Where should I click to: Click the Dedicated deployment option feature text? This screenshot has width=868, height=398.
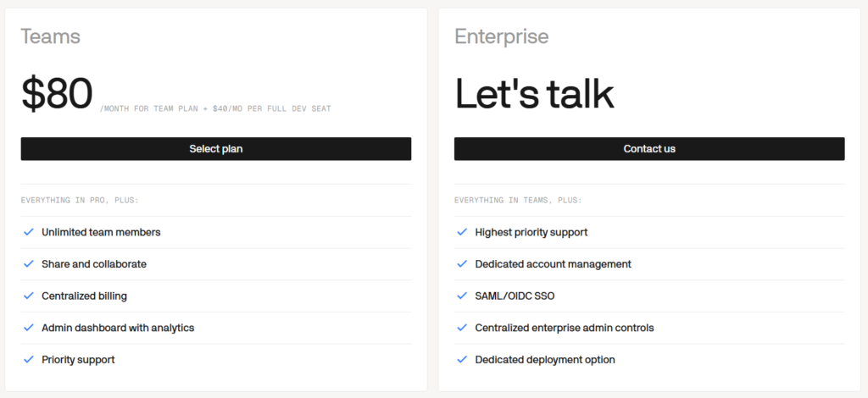[545, 360]
